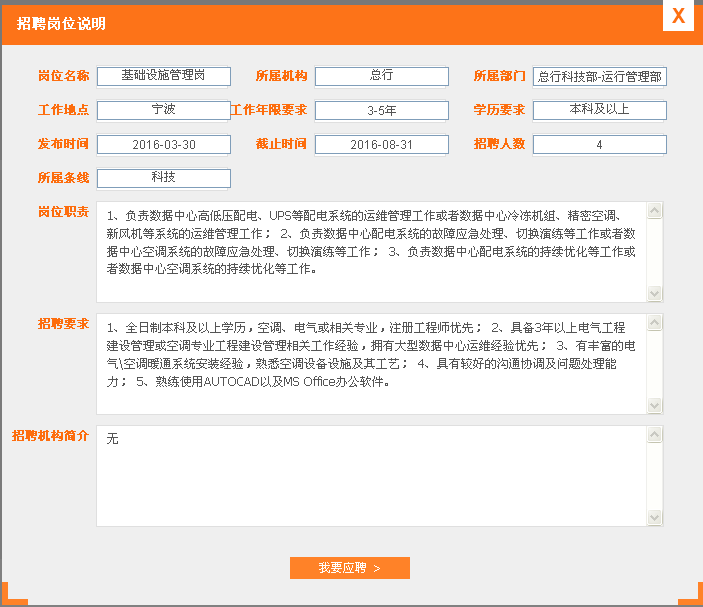
Task: Select the 所属机构 field showing 总行
Action: [x=381, y=77]
